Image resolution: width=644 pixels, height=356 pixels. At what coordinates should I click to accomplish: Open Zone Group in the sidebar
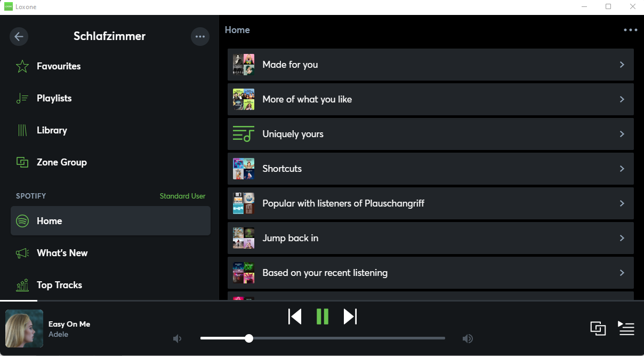pos(110,162)
